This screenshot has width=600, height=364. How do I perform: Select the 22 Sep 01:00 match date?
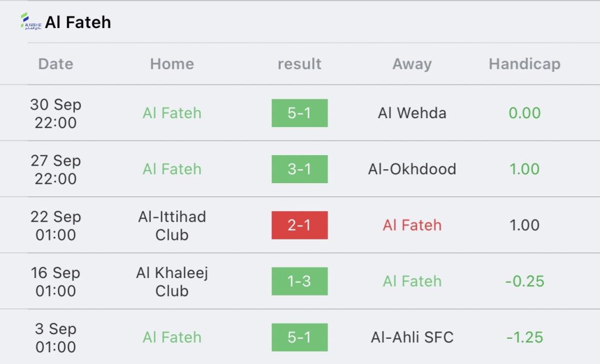click(x=56, y=225)
